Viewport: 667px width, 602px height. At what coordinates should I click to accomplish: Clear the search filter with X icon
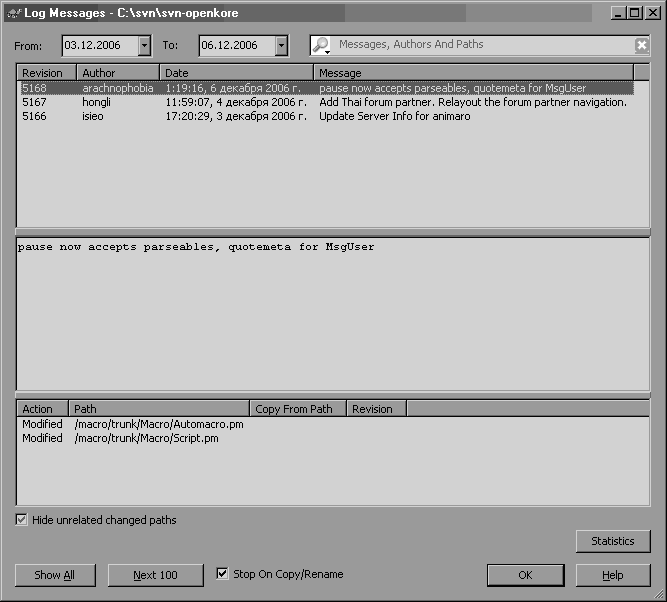click(x=641, y=45)
